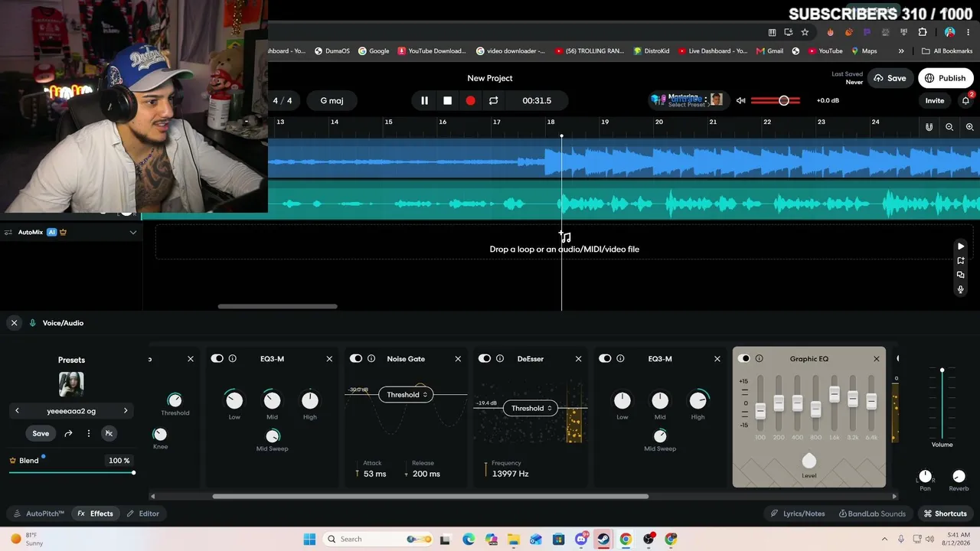
Task: Invite a collaborator
Action: 935,100
